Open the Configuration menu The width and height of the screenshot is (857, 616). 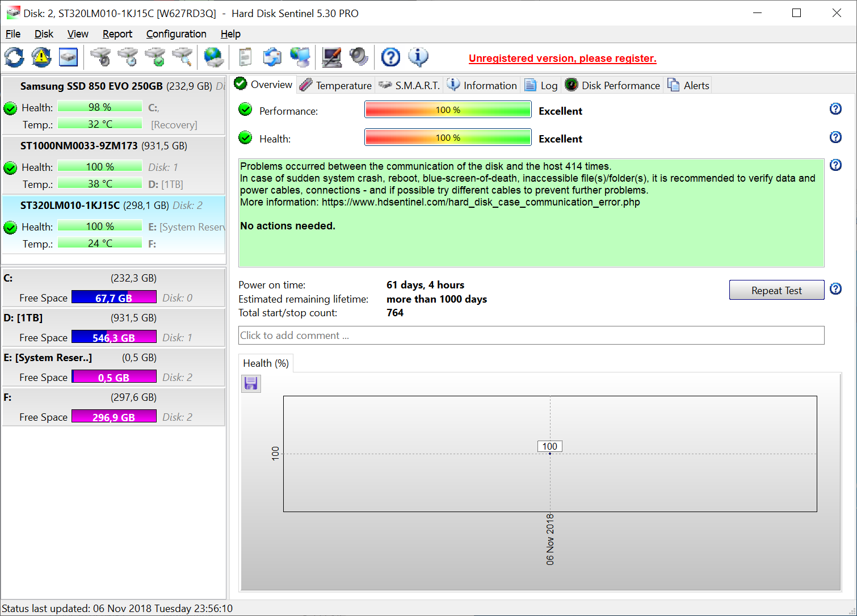pos(176,34)
